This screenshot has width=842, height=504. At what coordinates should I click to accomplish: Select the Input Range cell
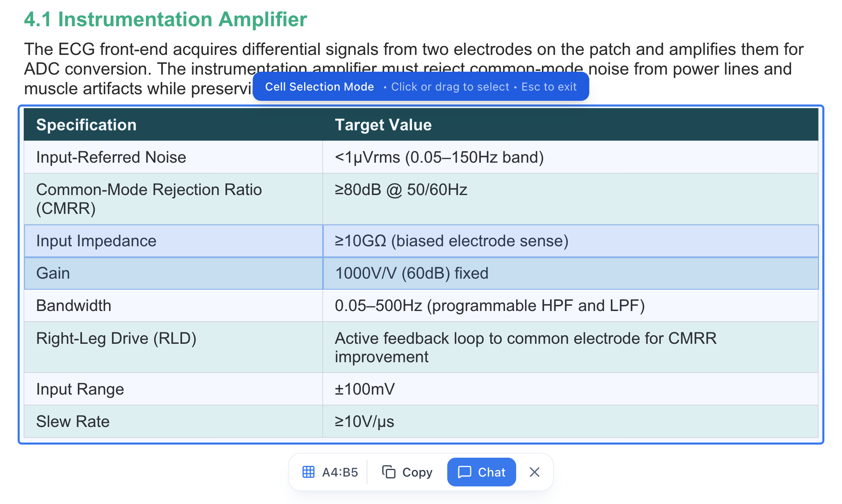coord(123,389)
